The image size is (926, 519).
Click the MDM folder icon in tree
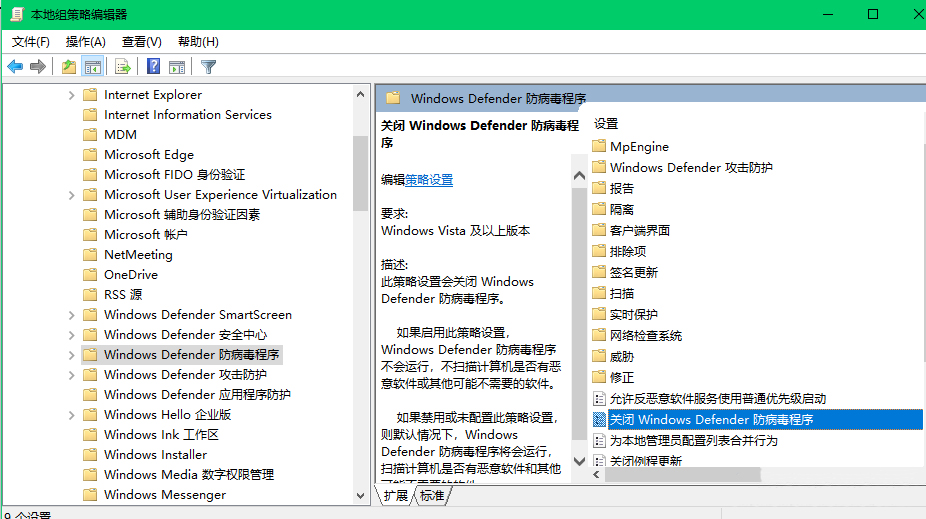tap(90, 135)
